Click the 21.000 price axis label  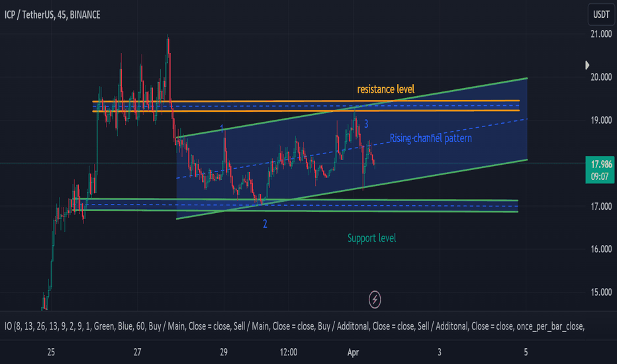pyautogui.click(x=601, y=34)
